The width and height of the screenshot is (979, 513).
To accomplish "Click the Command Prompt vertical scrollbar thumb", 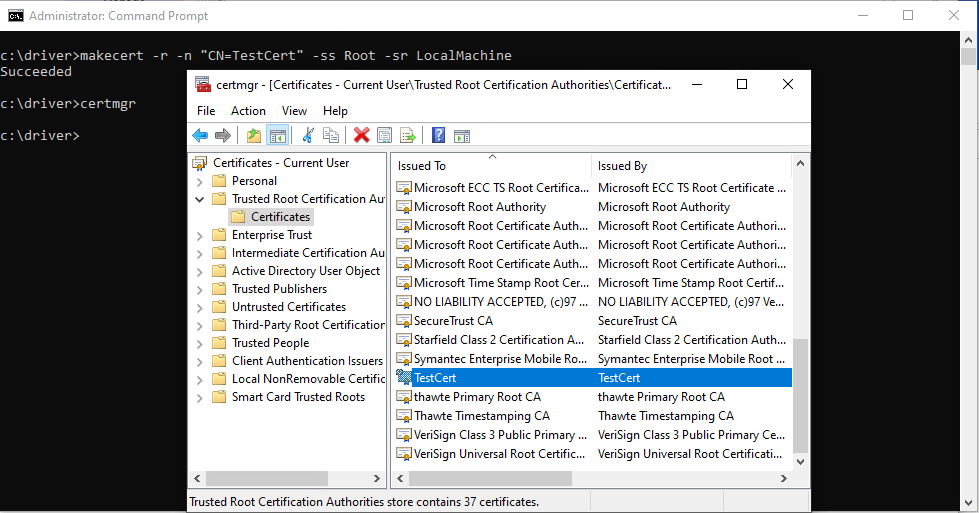I will pyautogui.click(x=968, y=57).
